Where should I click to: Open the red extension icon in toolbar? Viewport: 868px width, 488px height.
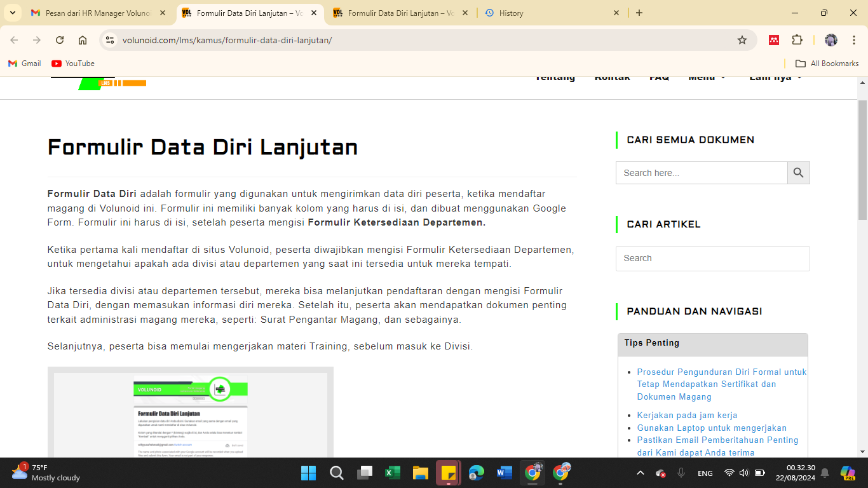774,40
